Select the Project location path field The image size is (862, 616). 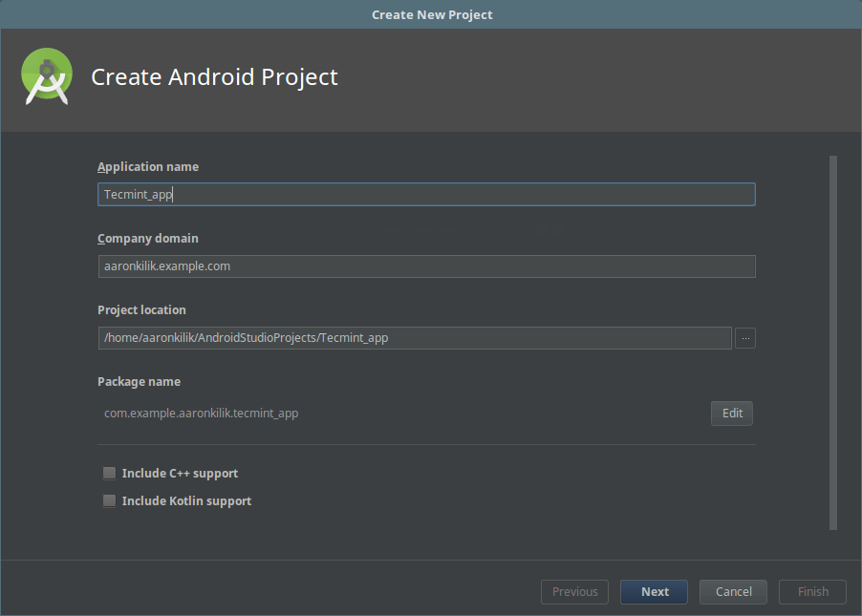tap(415, 338)
